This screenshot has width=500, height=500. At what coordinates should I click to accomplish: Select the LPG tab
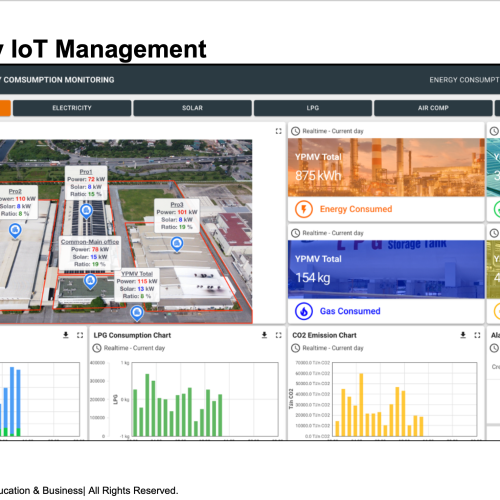pyautogui.click(x=313, y=108)
